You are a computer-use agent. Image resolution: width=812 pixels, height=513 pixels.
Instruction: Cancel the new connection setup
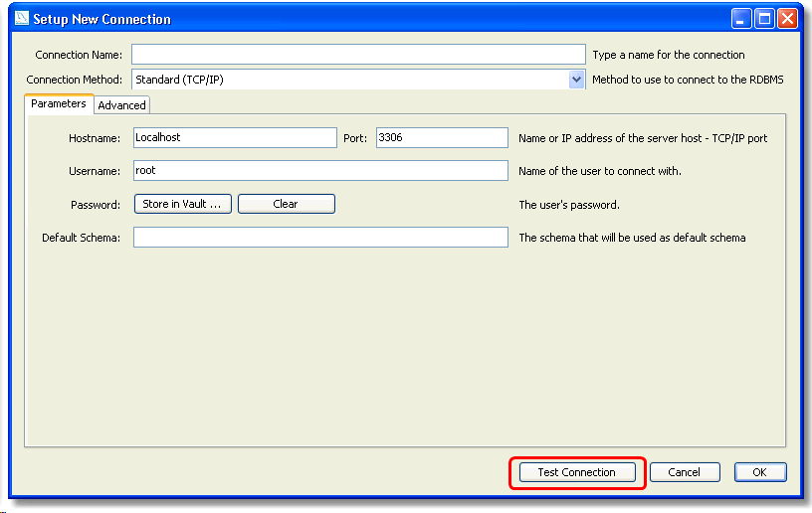(x=685, y=472)
